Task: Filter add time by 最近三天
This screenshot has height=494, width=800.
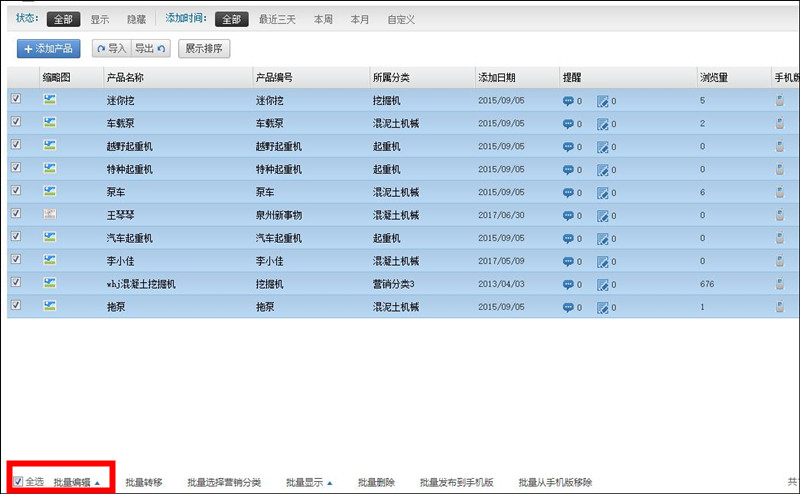Action: pyautogui.click(x=277, y=19)
